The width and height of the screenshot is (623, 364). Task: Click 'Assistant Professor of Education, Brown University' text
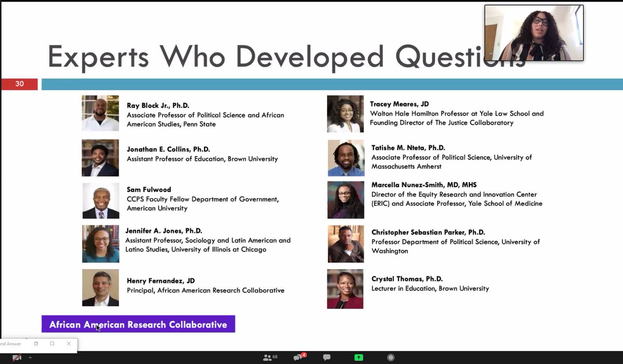point(202,159)
